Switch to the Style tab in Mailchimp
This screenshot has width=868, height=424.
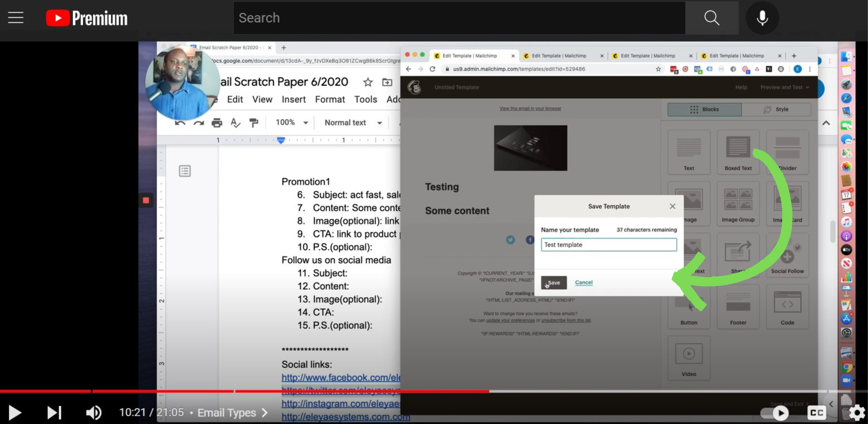(776, 109)
